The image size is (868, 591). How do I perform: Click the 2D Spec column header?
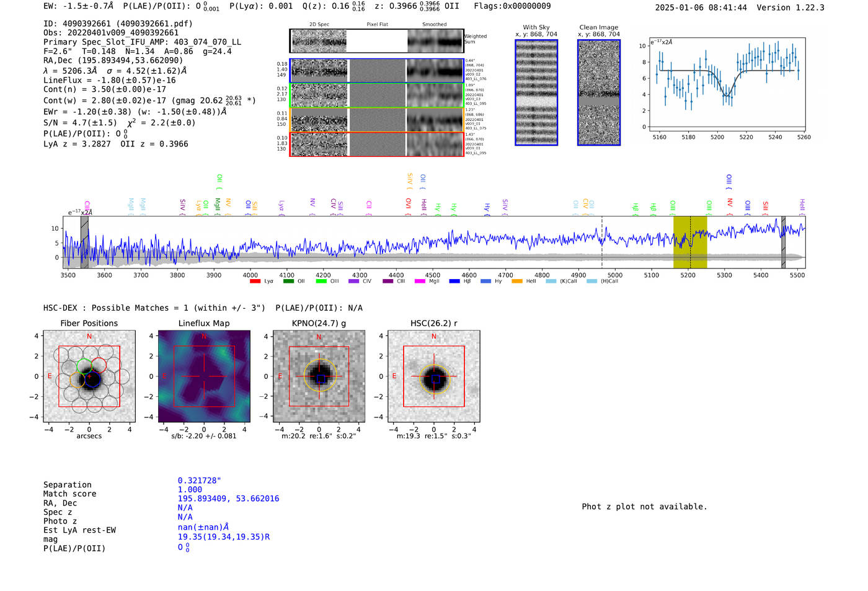pos(319,25)
